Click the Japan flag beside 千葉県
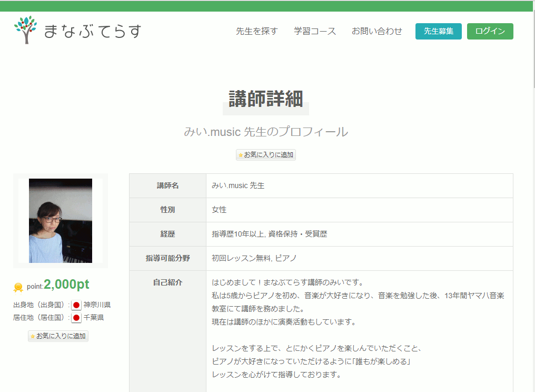 (76, 318)
